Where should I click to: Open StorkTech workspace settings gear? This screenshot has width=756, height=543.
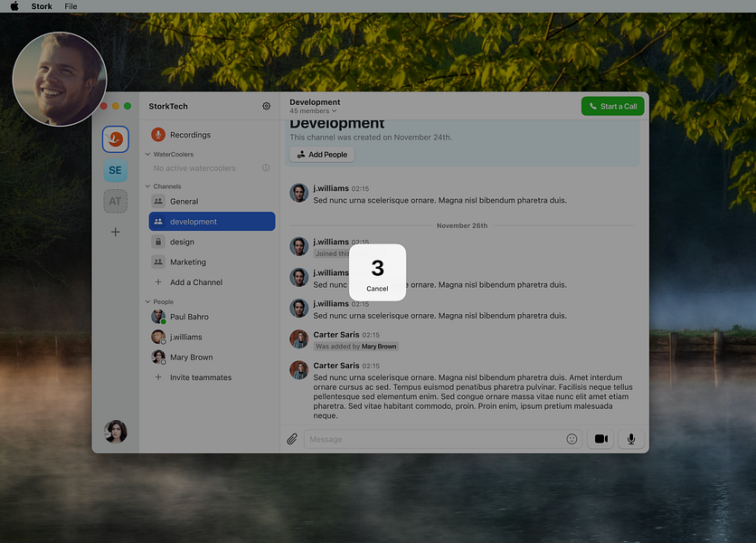[266, 106]
